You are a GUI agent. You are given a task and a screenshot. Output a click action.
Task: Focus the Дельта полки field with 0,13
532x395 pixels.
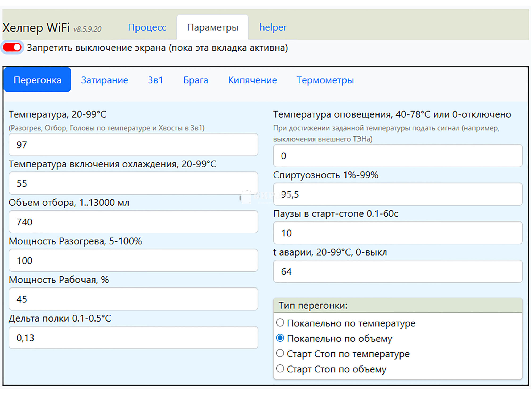pos(133,338)
